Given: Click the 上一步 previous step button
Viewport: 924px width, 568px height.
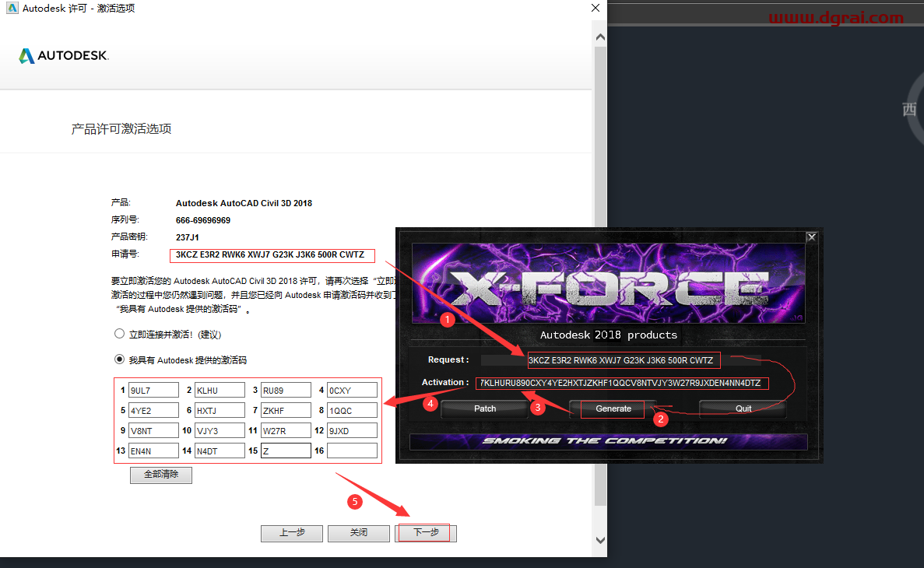Looking at the screenshot, I should [292, 533].
